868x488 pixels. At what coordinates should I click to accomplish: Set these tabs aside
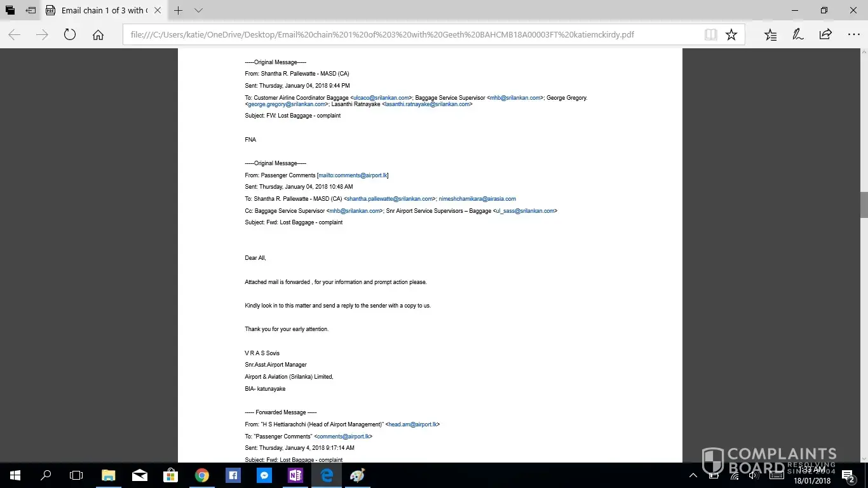pyautogui.click(x=31, y=10)
